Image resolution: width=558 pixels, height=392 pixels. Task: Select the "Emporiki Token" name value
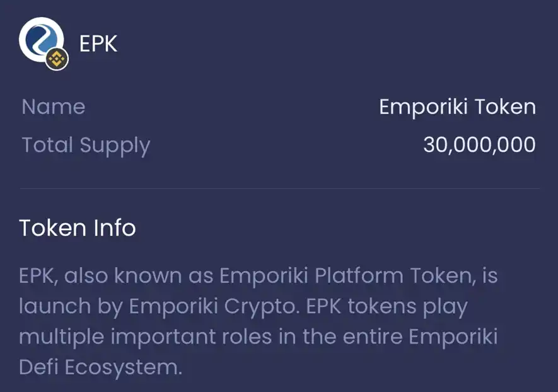tap(457, 107)
